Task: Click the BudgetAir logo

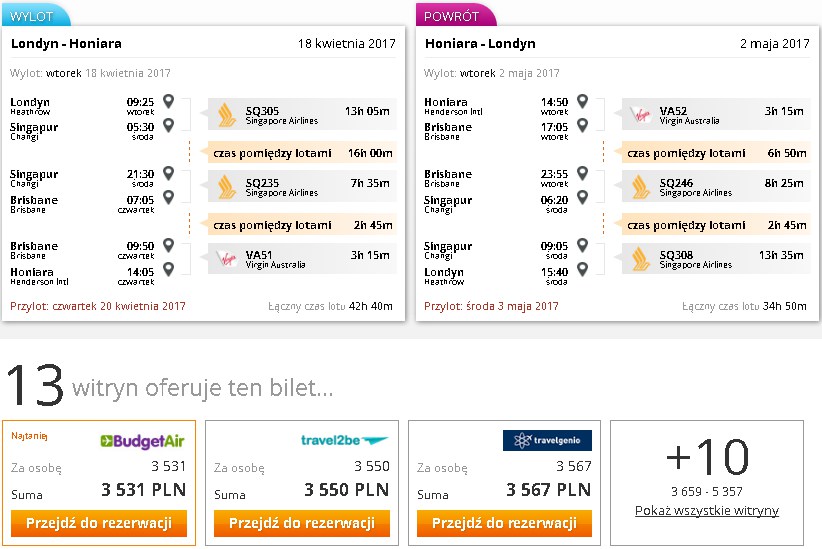Action: coord(143,442)
